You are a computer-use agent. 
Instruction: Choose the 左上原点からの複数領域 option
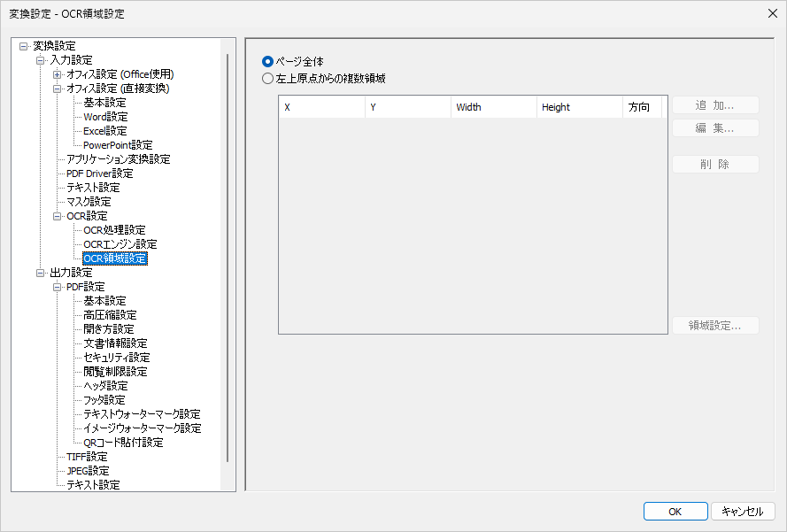(x=267, y=78)
